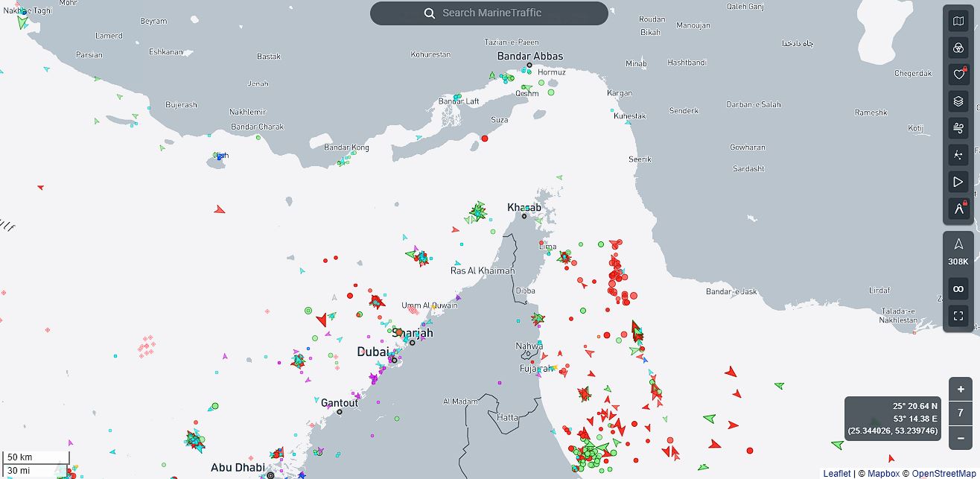The height and width of the screenshot is (479, 980).
Task: Open the Mapbox attribution link
Action: click(x=883, y=473)
